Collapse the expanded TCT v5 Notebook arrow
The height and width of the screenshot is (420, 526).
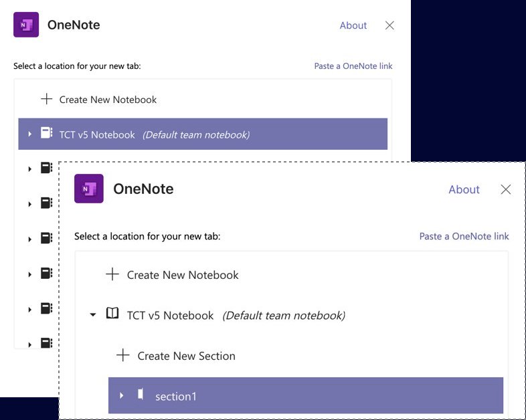click(93, 315)
